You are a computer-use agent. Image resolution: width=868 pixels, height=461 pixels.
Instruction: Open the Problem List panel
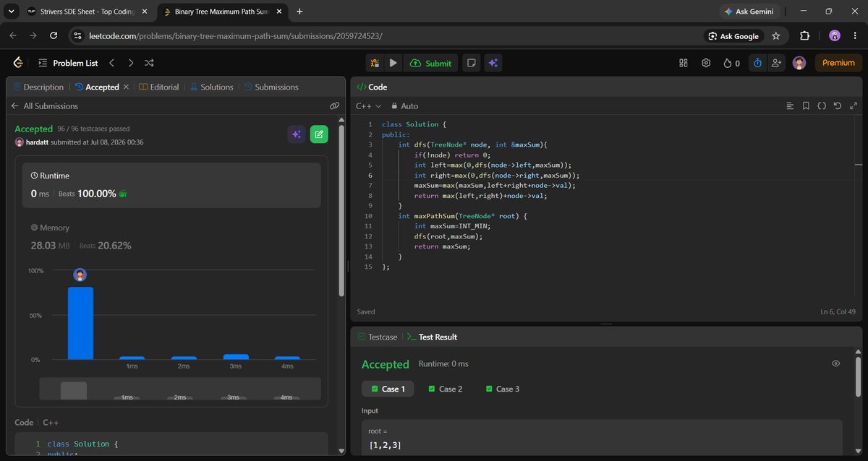tap(68, 63)
